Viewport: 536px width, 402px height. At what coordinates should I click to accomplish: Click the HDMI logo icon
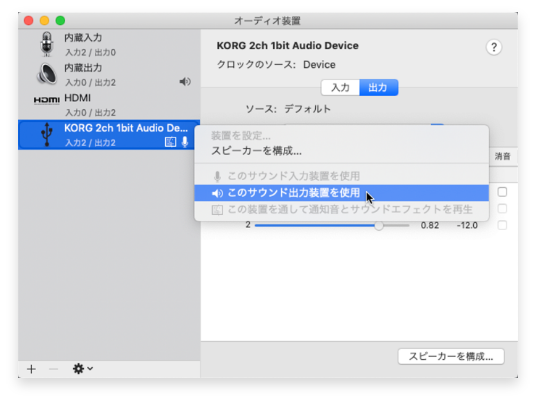tap(46, 100)
